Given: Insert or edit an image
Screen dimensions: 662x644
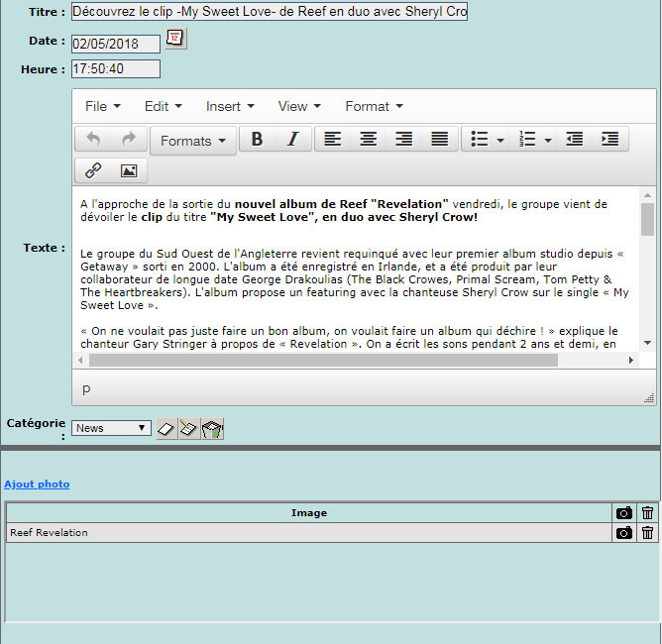Looking at the screenshot, I should click(129, 171).
